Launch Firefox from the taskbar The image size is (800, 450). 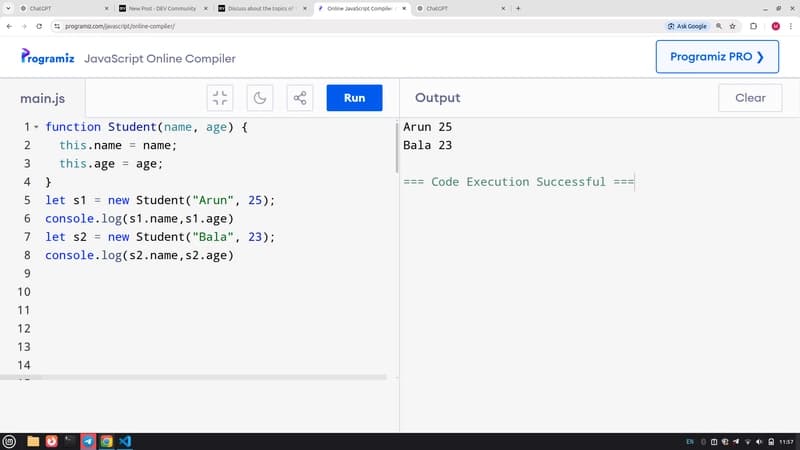(x=52, y=441)
